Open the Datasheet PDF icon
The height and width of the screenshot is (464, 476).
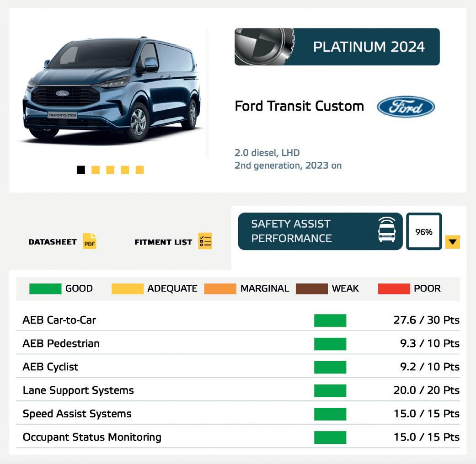pyautogui.click(x=90, y=241)
